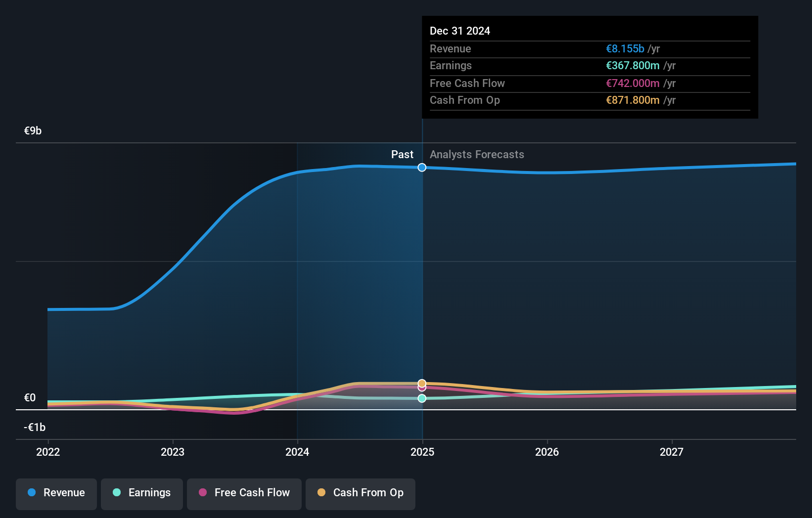Click the 2024 x-axis label
This screenshot has height=518, width=812.
tap(297, 452)
